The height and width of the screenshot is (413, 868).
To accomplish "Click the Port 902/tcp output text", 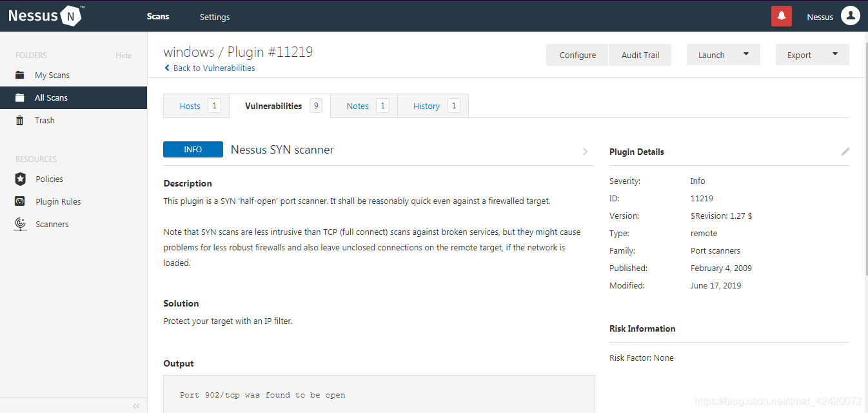I will (262, 395).
